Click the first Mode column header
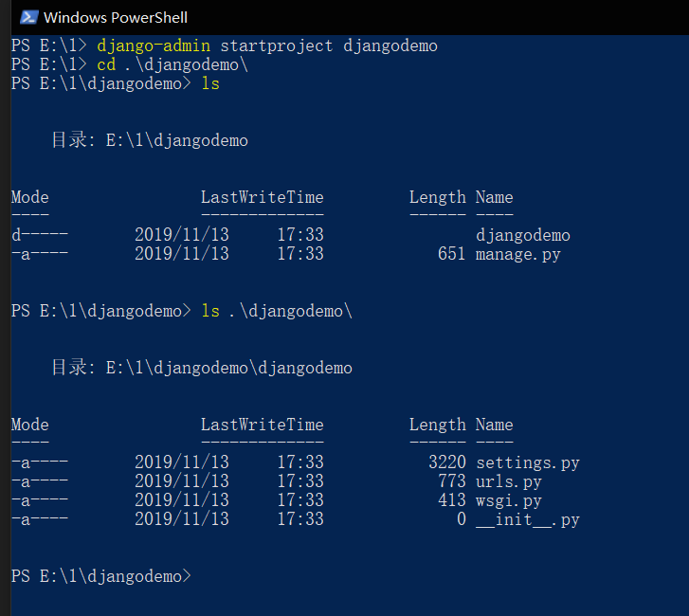Screen dimensions: 689x616 pos(30,197)
